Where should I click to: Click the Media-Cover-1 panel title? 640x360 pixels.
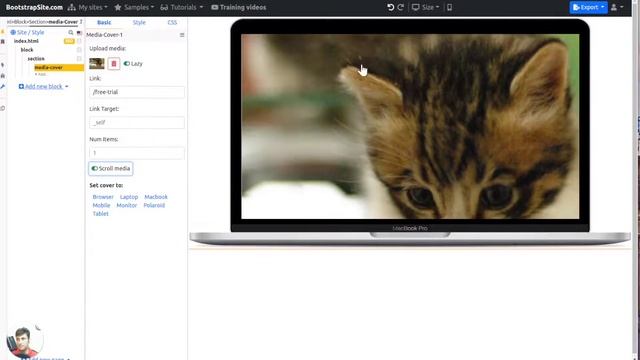[104, 35]
